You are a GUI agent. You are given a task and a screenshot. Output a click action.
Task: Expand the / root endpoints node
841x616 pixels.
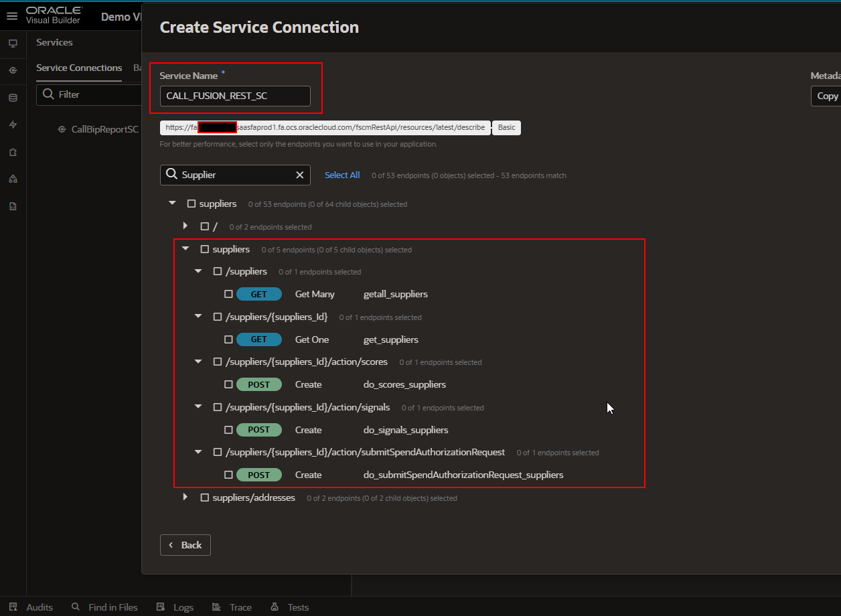(x=185, y=226)
